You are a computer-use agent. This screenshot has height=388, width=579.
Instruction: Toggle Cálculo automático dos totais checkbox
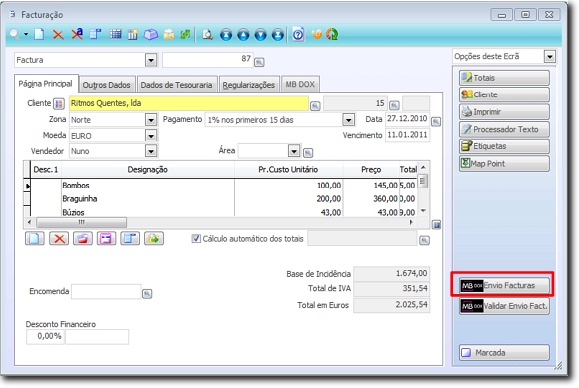pyautogui.click(x=196, y=238)
